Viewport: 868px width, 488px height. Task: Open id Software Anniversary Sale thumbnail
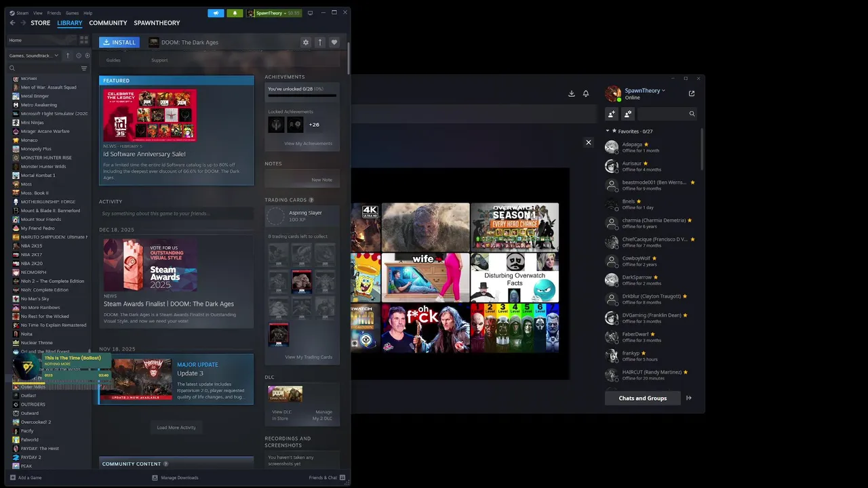pos(150,115)
